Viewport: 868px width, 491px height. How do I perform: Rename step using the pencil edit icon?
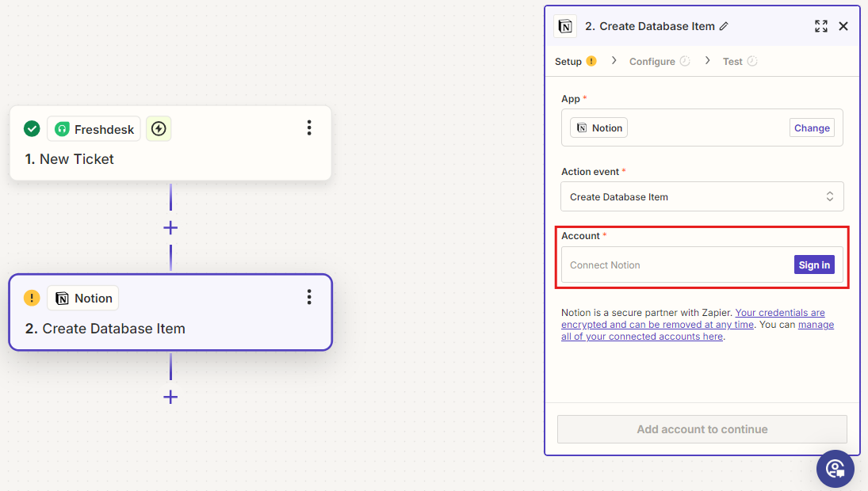pos(724,26)
